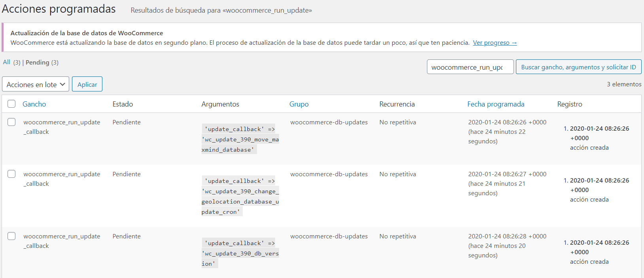Click the Registro column header
Screen dimensions: 644x278
tap(570, 104)
